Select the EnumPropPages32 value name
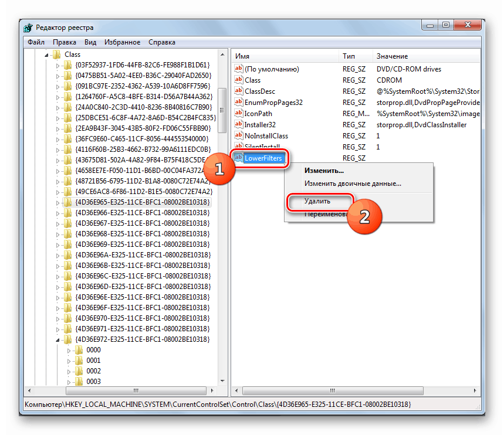The height and width of the screenshot is (435, 504). pos(273,102)
